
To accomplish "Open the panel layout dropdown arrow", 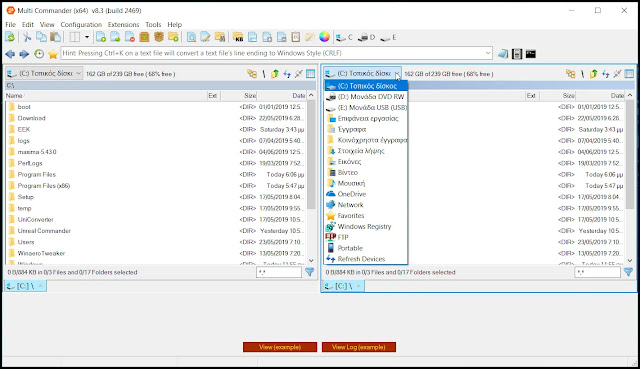I will 87,37.
